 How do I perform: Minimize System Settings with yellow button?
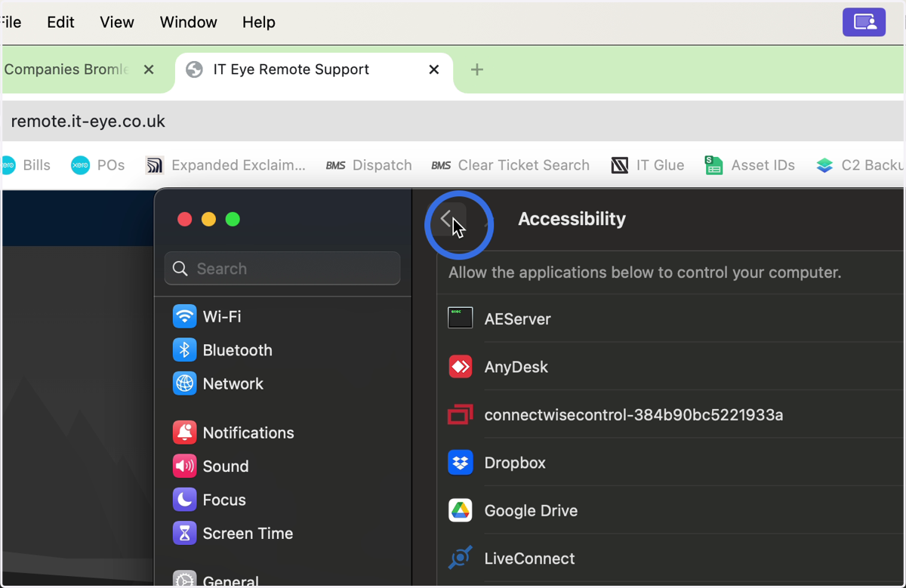[208, 219]
